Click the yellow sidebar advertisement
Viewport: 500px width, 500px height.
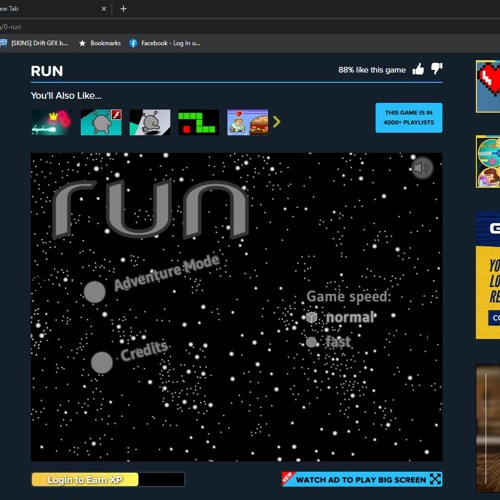(488, 275)
